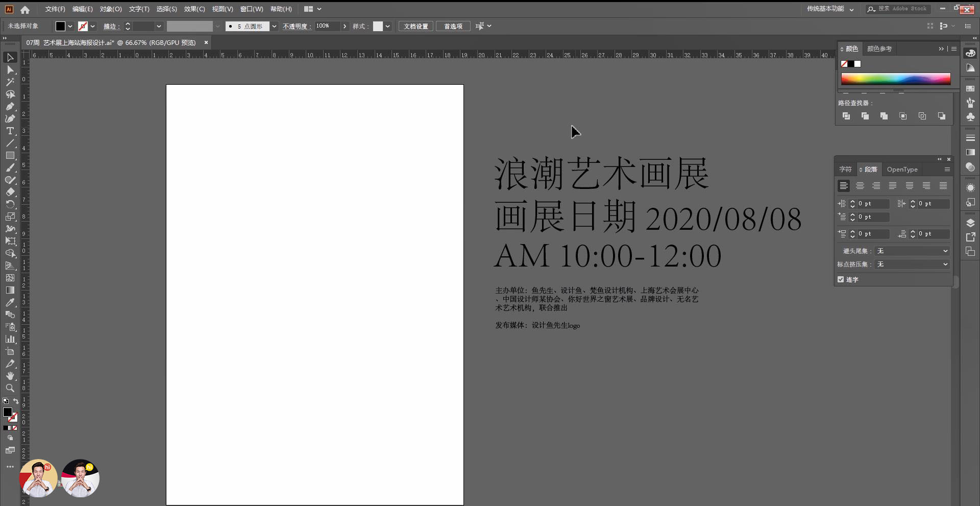The width and height of the screenshot is (980, 506).
Task: Open the 对象(O) menu
Action: point(111,9)
